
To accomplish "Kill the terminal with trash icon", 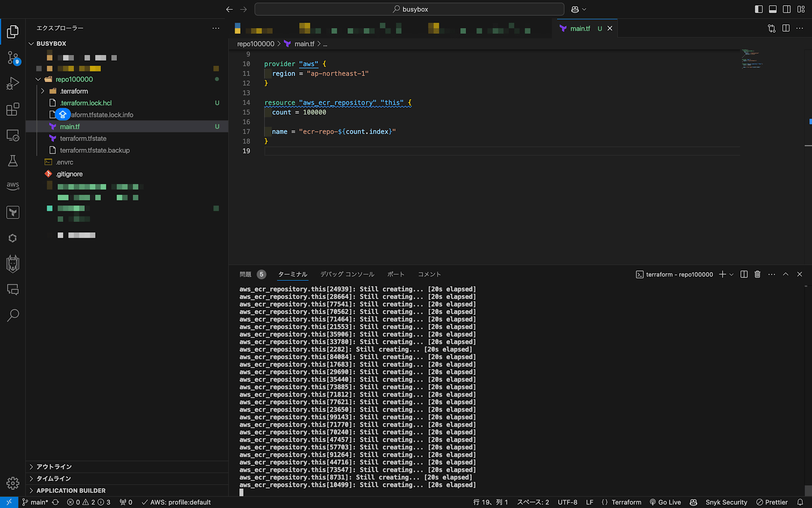I will tap(758, 274).
